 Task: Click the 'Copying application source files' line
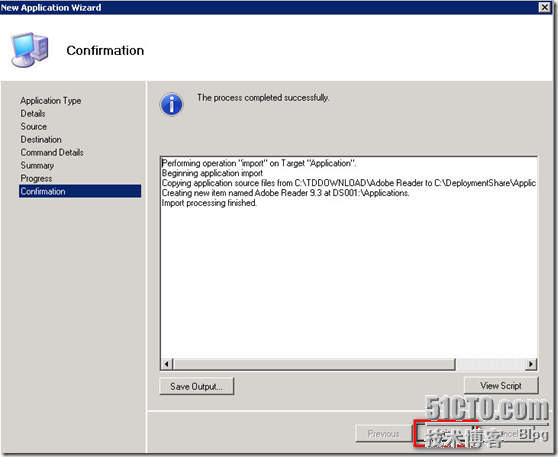(349, 183)
